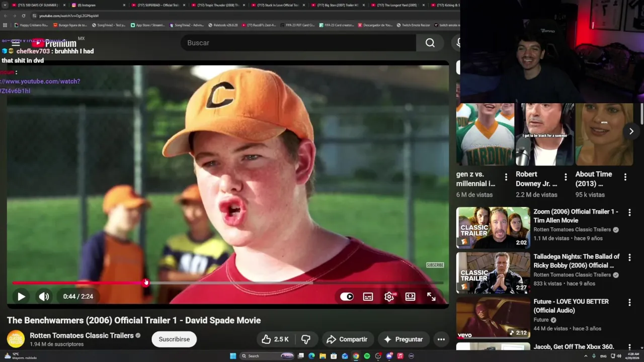The height and width of the screenshot is (362, 644).
Task: Open Future LOVE YOU BETTER thumbnail
Action: pyautogui.click(x=493, y=318)
